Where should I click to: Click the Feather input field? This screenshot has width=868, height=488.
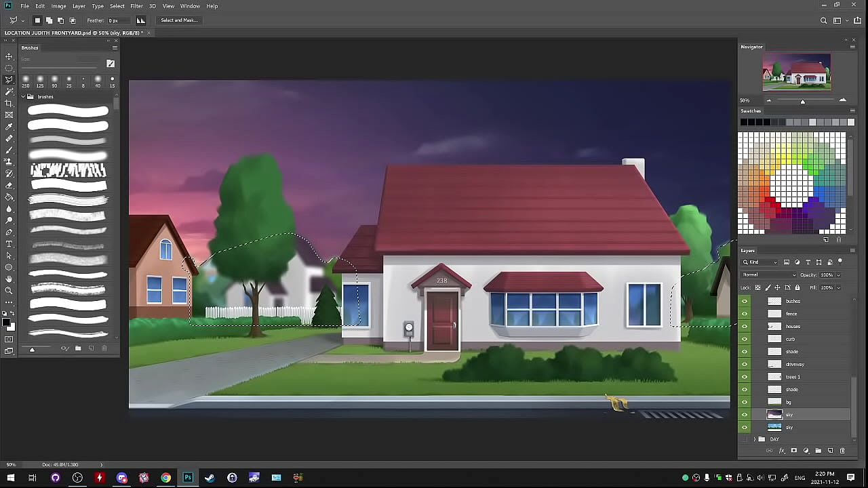click(114, 21)
